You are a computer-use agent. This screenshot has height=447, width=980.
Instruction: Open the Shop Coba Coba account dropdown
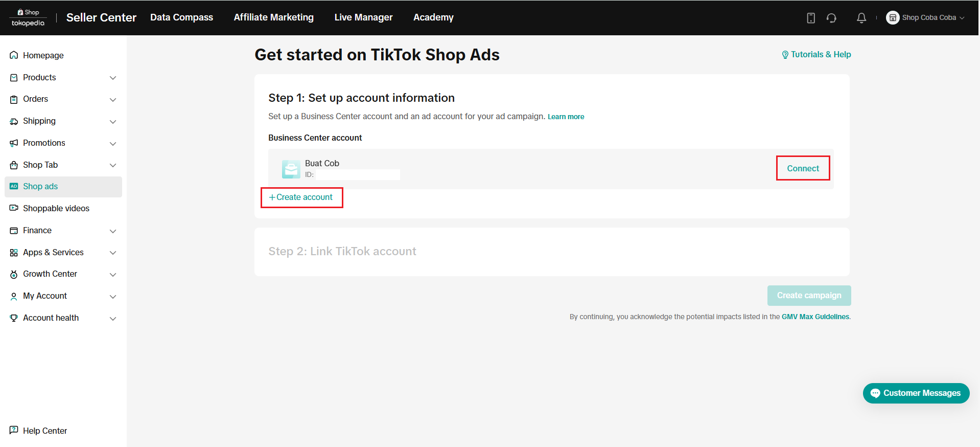coord(925,18)
